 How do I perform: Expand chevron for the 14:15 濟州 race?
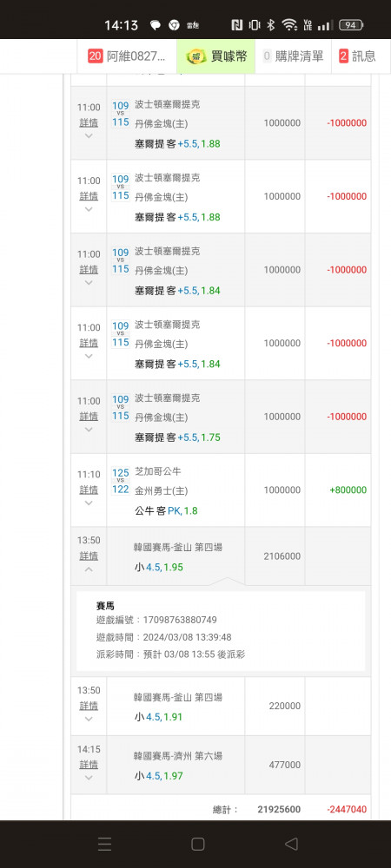click(x=89, y=778)
